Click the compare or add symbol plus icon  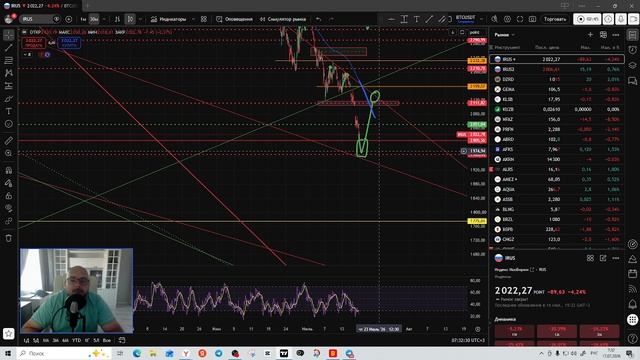click(69, 19)
